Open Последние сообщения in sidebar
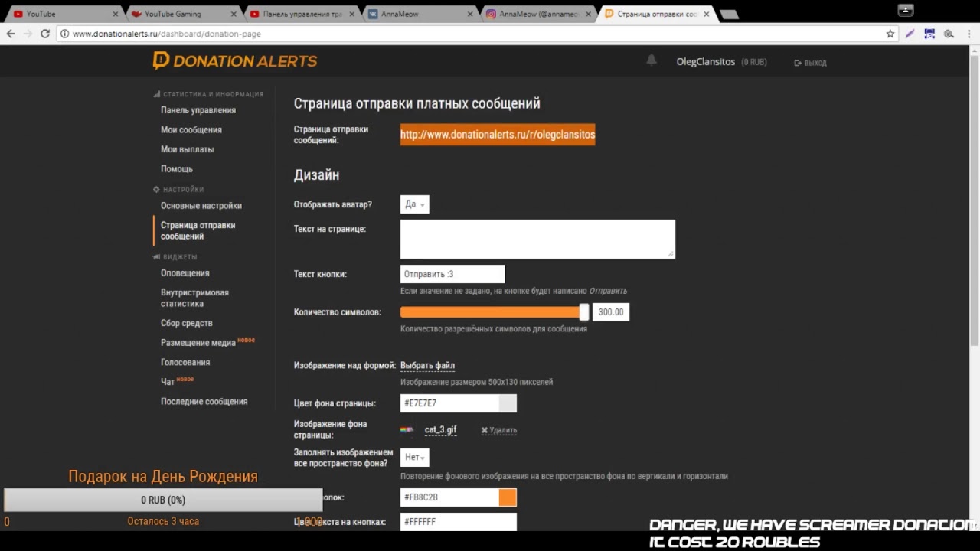This screenshot has width=980, height=551. click(x=204, y=402)
